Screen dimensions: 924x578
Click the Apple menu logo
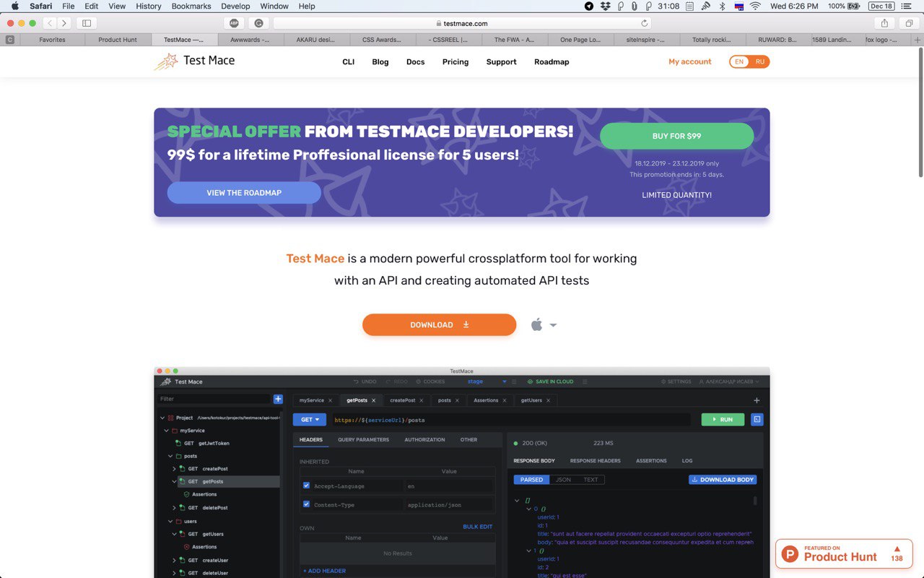point(14,6)
